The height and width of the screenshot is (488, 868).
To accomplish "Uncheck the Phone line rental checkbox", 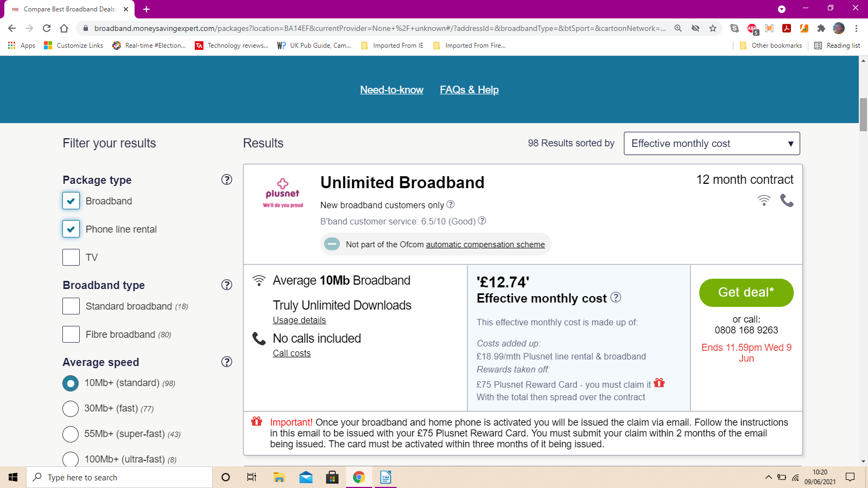I will click(x=71, y=229).
